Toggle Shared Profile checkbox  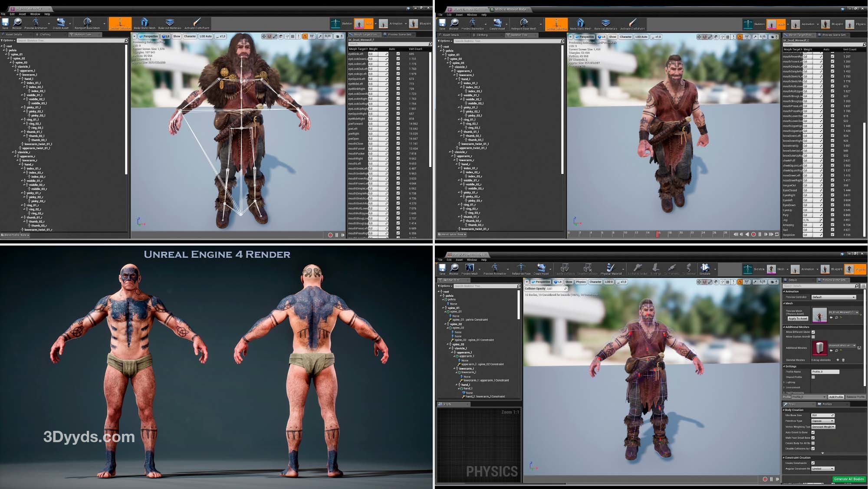pos(813,377)
